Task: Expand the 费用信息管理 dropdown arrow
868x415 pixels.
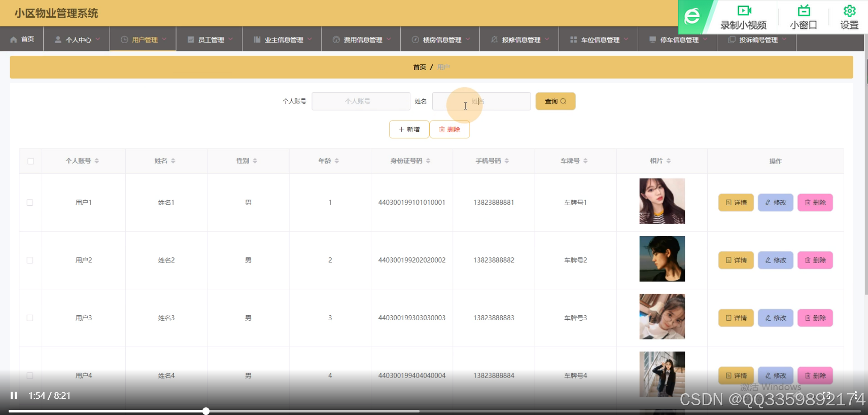Action: pos(389,39)
